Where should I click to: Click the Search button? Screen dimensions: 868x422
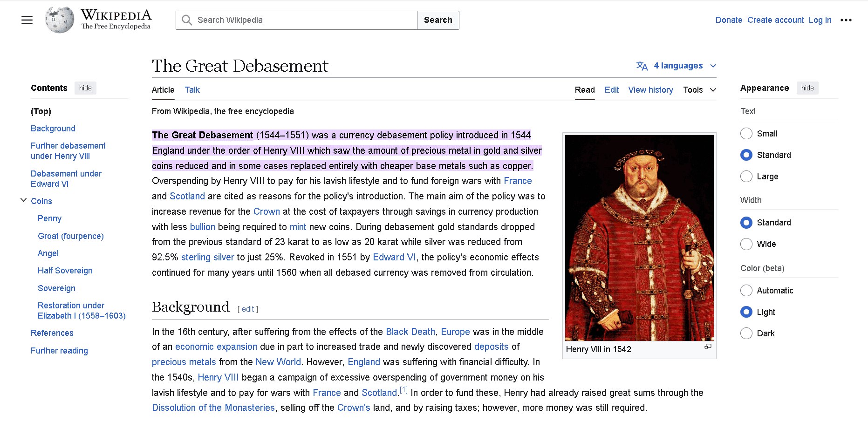[438, 20]
